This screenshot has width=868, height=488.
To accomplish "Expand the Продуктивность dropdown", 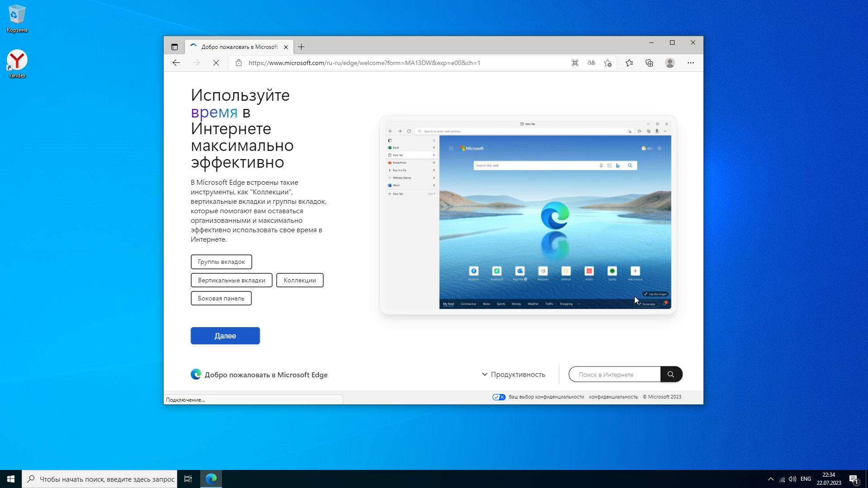I will point(514,375).
